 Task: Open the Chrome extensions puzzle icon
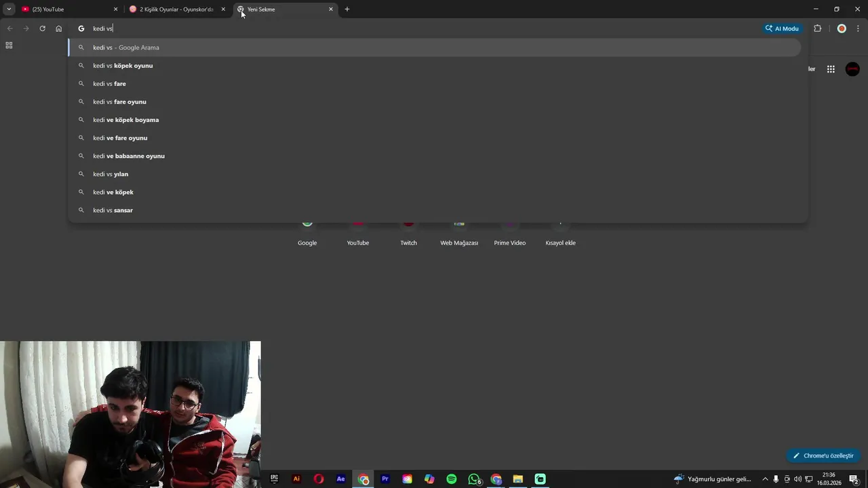click(x=817, y=28)
